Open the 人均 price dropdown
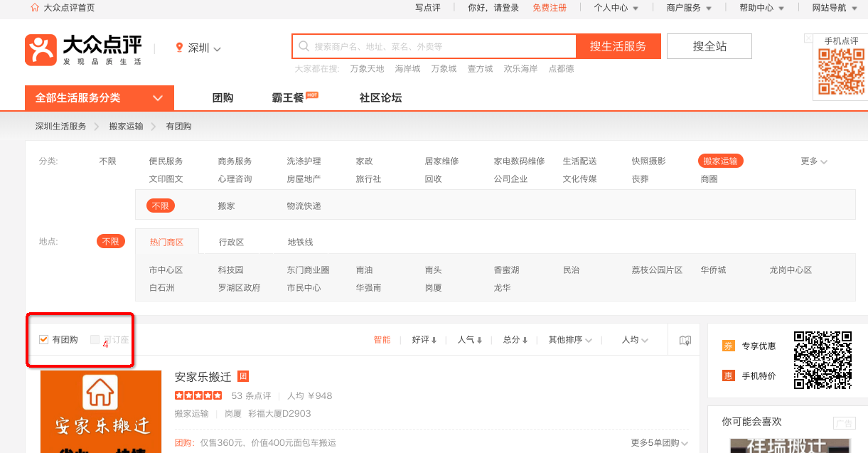The image size is (868, 453). click(x=635, y=340)
